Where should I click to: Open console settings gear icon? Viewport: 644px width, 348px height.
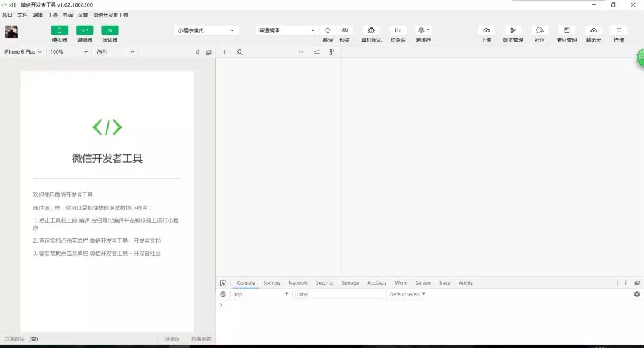(637, 294)
